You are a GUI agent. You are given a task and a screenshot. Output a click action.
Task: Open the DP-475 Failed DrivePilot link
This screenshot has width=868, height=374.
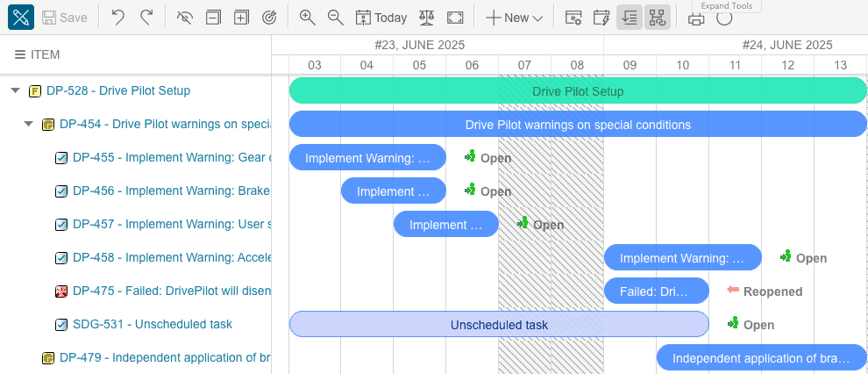tap(172, 291)
